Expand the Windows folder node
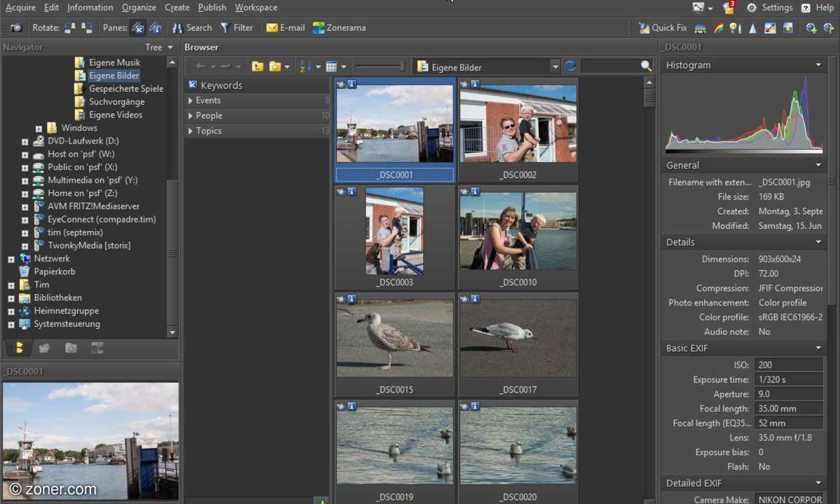This screenshot has width=840, height=504. (x=39, y=128)
